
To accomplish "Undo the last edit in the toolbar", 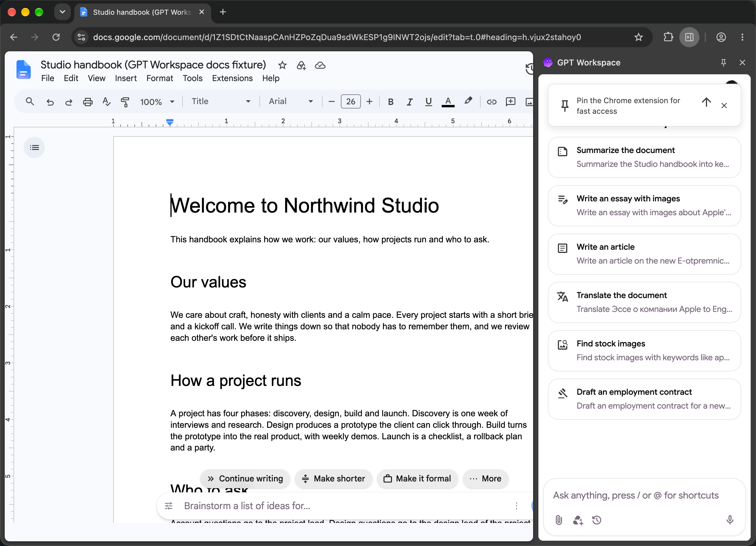I will click(50, 102).
